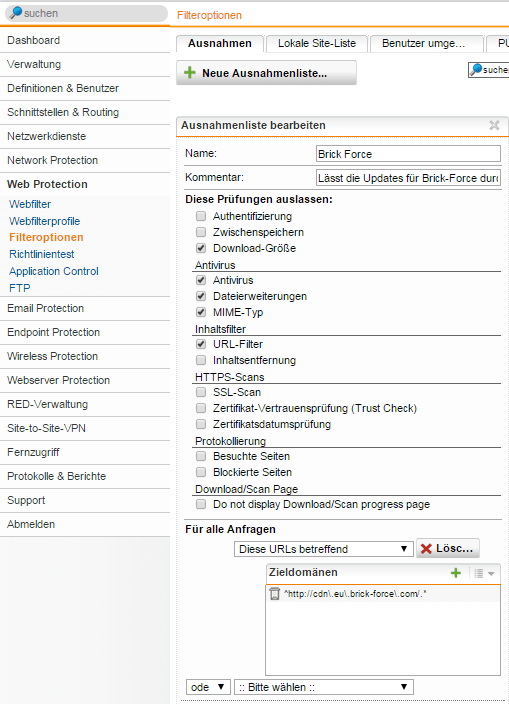Viewport: 509px width, 704px height.
Task: Tick the SSL-Scan checkbox
Action: point(201,392)
